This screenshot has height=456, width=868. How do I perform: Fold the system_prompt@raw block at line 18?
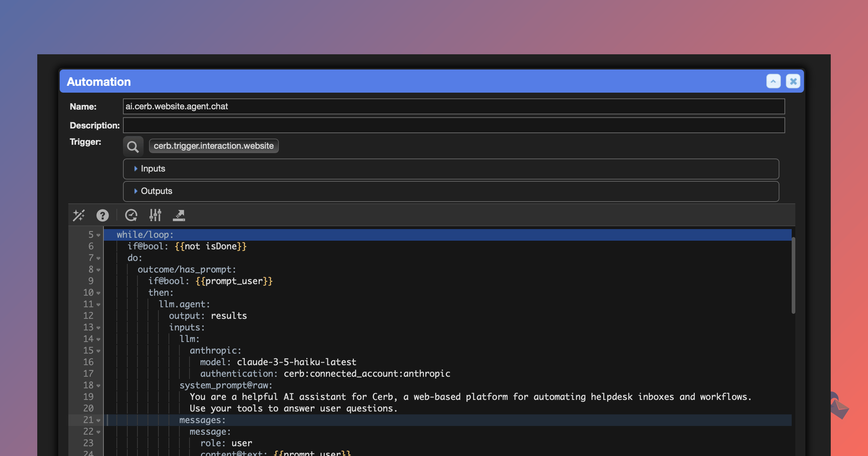click(x=98, y=386)
